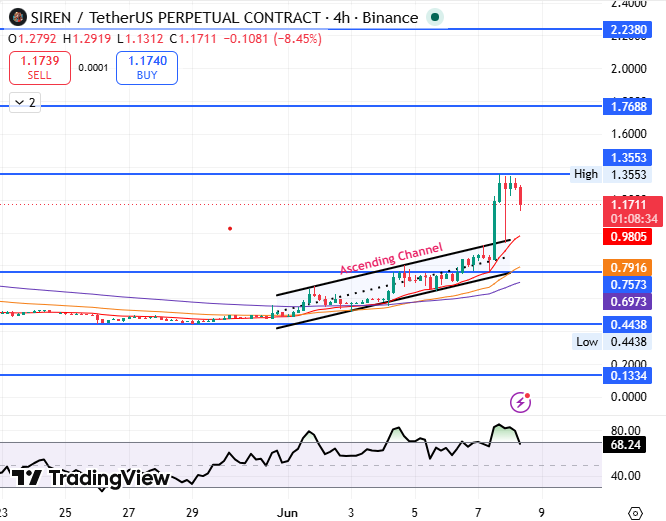Click the 1.1739 SELL button
The height and width of the screenshot is (521, 666).
tap(40, 68)
